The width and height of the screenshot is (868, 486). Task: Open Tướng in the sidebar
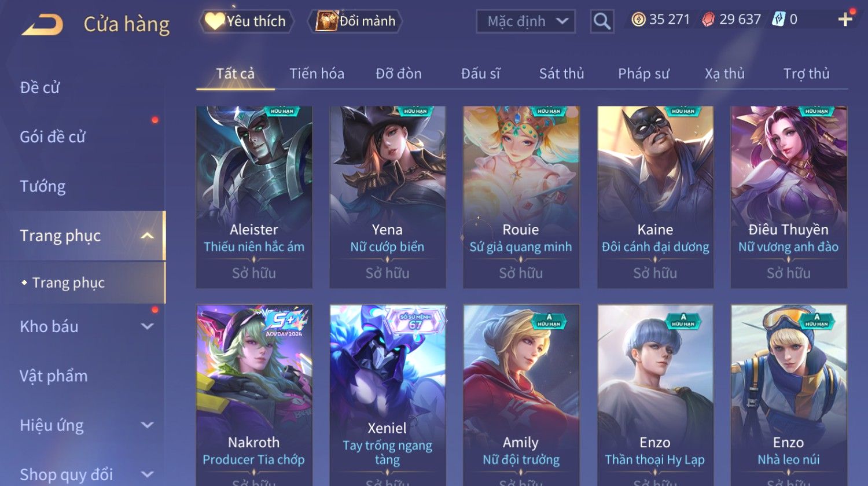pos(43,186)
